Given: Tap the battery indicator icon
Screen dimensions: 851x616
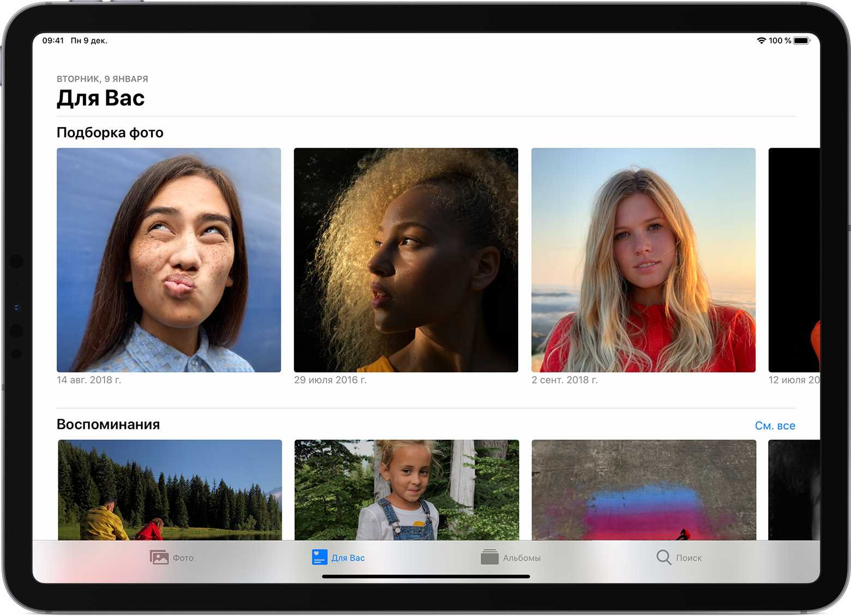Looking at the screenshot, I should pyautogui.click(x=801, y=41).
